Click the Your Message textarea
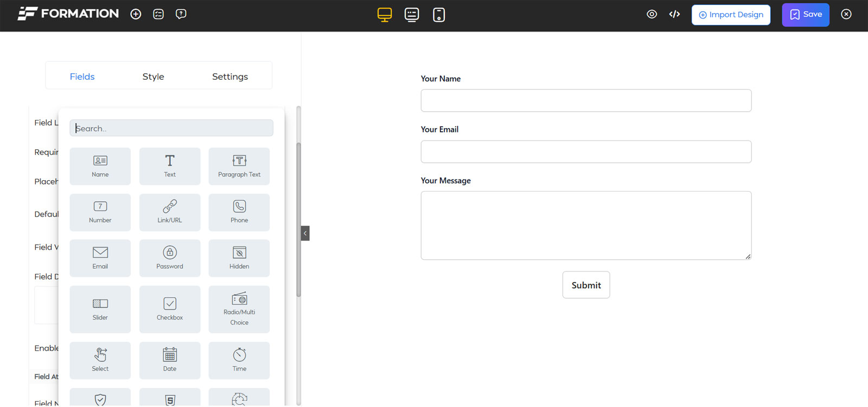Screen dimensions: 868x407 586,225
